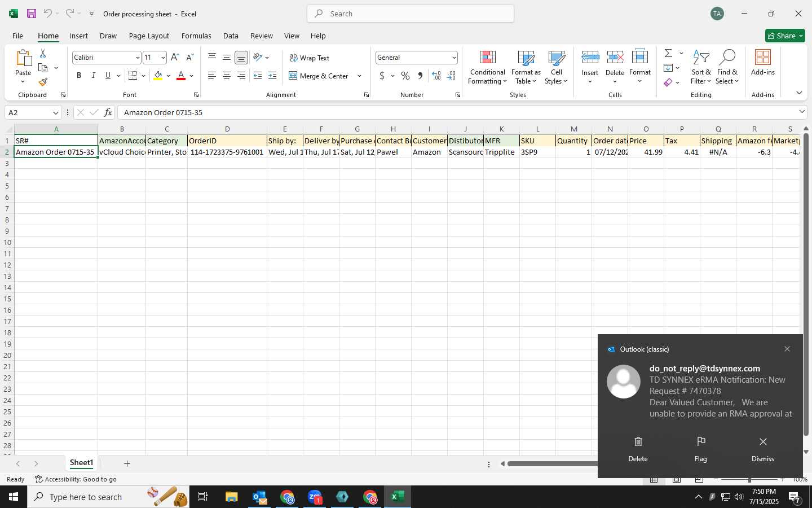
Task: Apply bottom vertical alignment
Action: [x=241, y=58]
